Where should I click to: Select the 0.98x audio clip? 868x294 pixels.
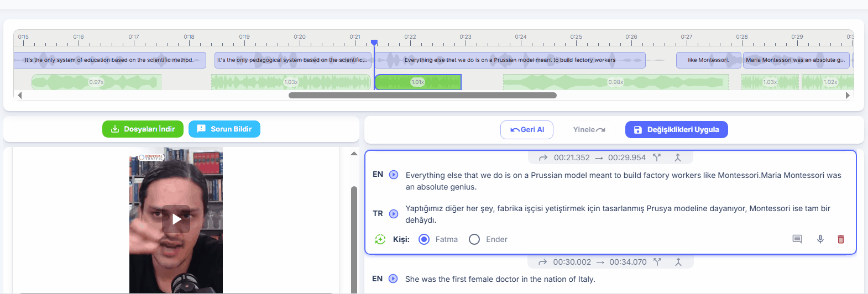click(615, 82)
